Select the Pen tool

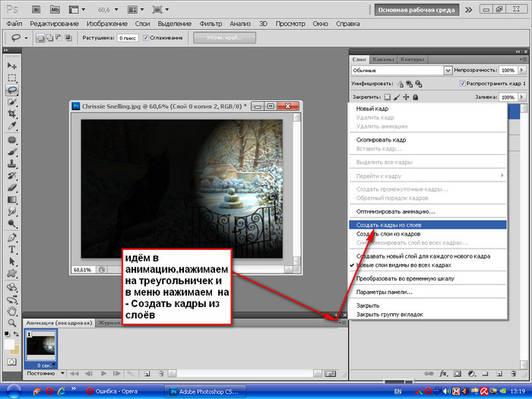pyautogui.click(x=12, y=237)
